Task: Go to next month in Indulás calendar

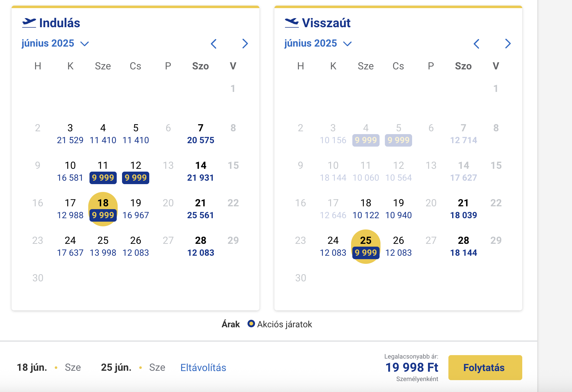Action: click(245, 44)
